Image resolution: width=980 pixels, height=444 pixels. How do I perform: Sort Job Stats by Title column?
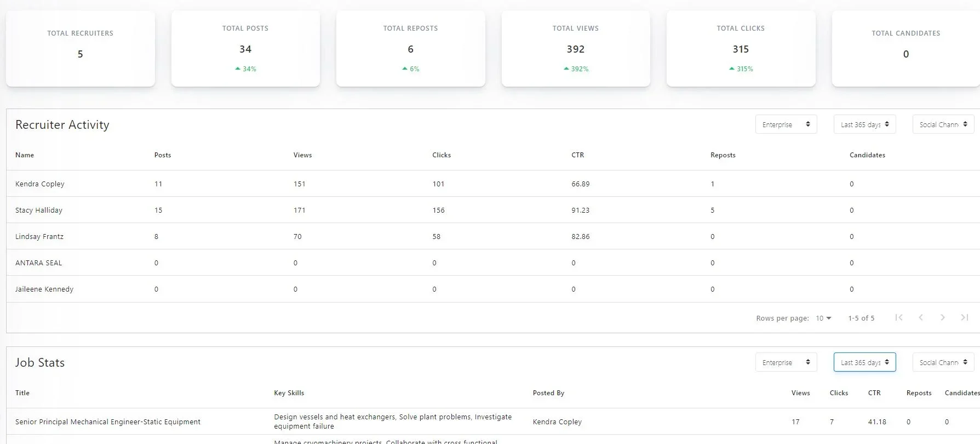(x=22, y=393)
